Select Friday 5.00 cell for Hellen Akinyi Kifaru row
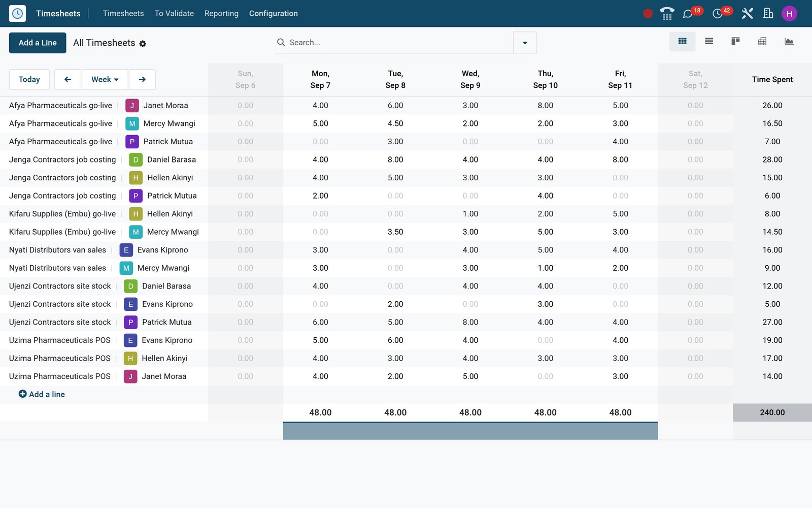This screenshot has width=812, height=508. point(620,214)
